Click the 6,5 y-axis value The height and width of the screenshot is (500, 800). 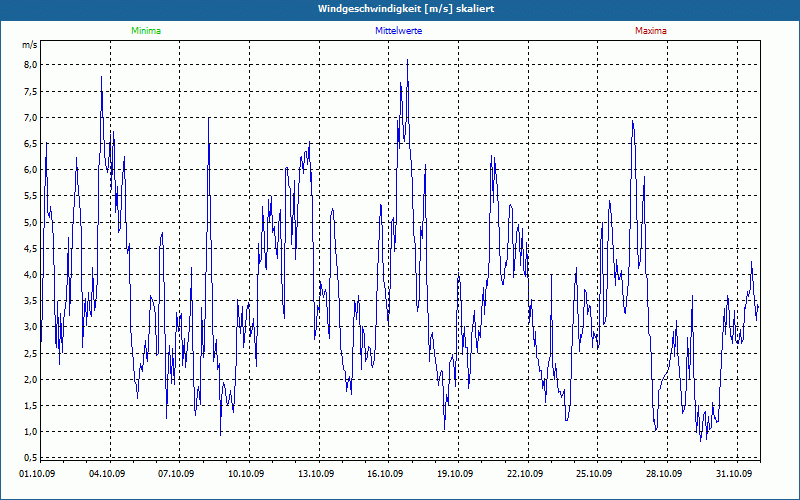[x=30, y=144]
